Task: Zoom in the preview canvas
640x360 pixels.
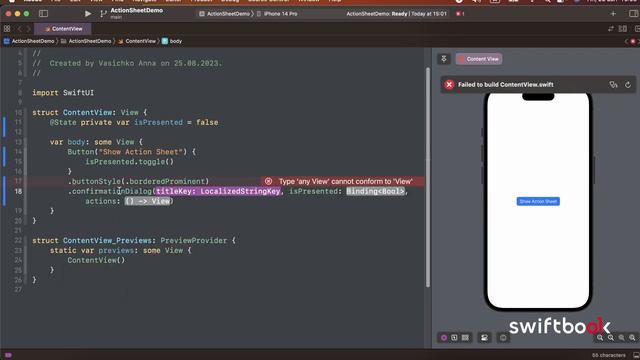Action: pyautogui.click(x=632, y=338)
